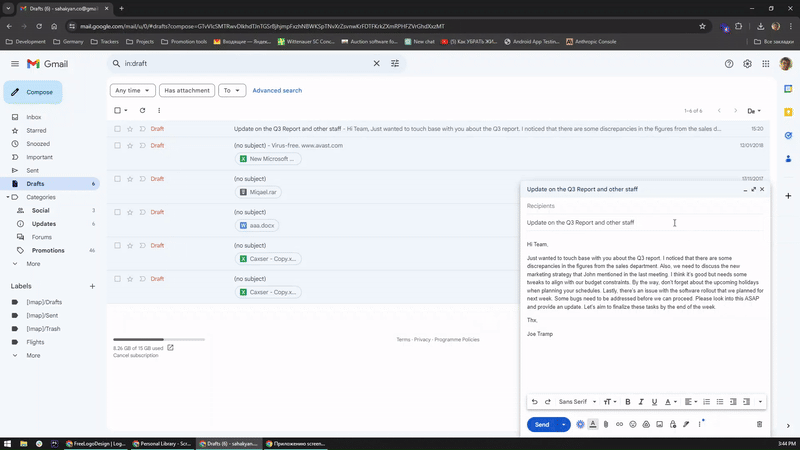800x450 pixels.
Task: Open the Advanced search link
Action: pos(277,90)
